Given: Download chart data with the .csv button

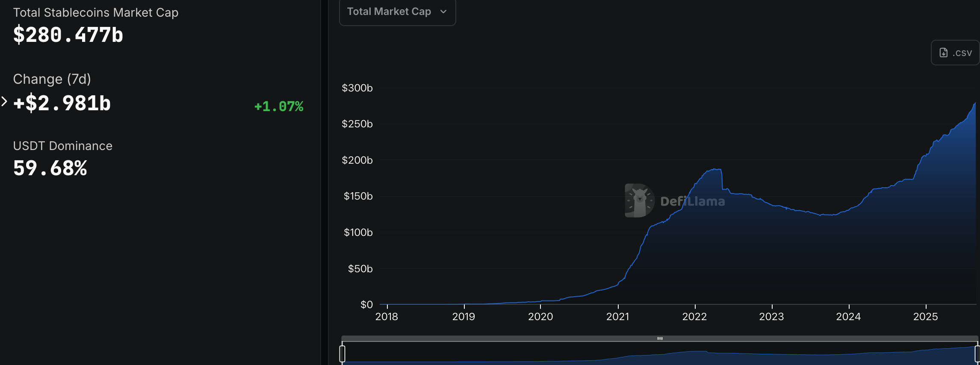Looking at the screenshot, I should point(955,53).
